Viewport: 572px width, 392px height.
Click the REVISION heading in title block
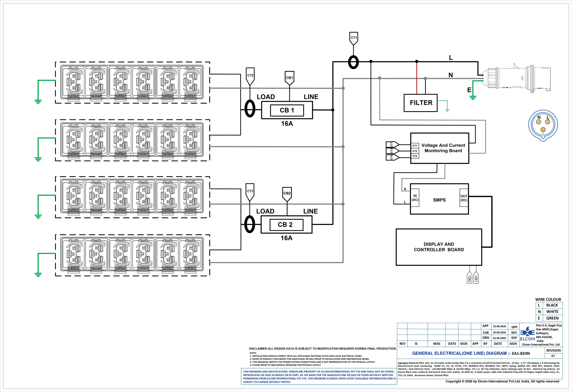pyautogui.click(x=553, y=350)
